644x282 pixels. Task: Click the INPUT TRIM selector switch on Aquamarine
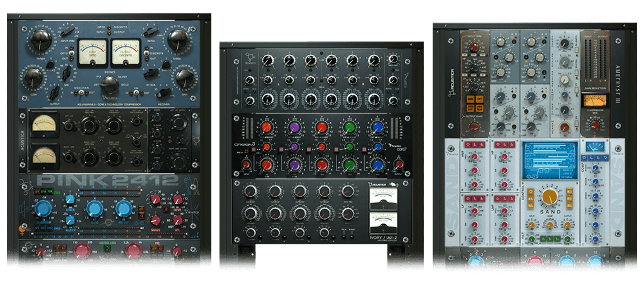(x=67, y=31)
